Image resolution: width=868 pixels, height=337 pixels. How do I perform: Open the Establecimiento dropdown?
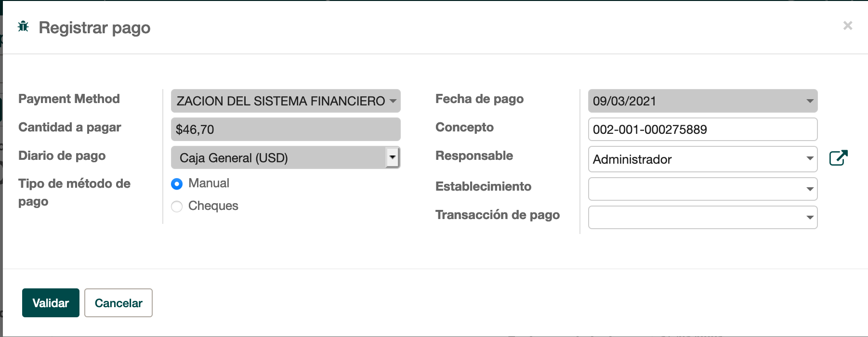point(810,189)
